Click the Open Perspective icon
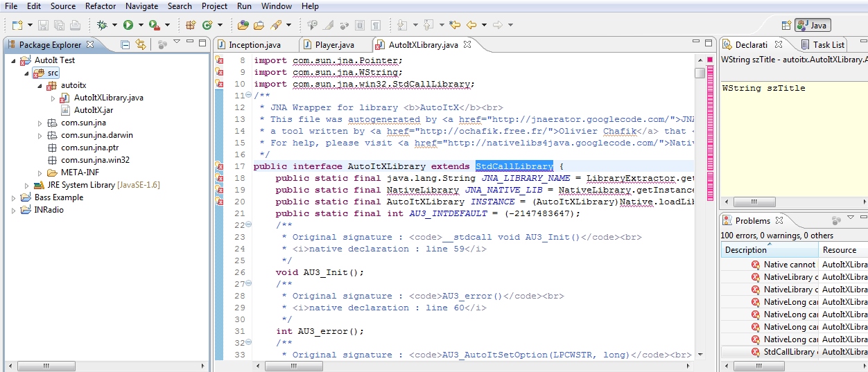Image resolution: width=868 pixels, height=372 pixels. (786, 25)
